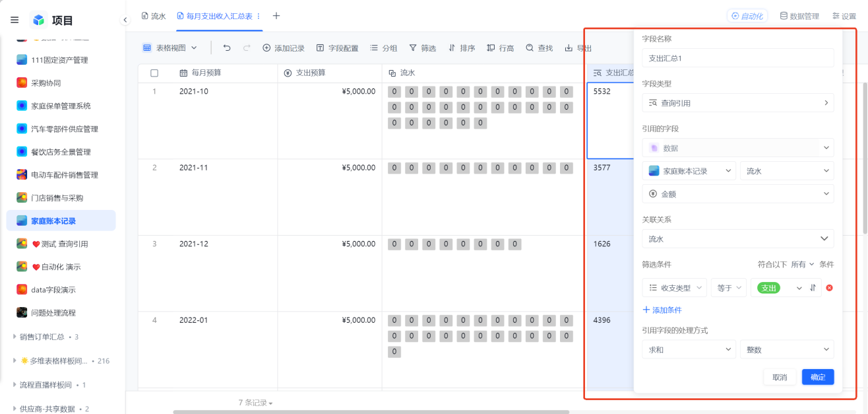Open 字段配置 field configuration

click(x=337, y=48)
